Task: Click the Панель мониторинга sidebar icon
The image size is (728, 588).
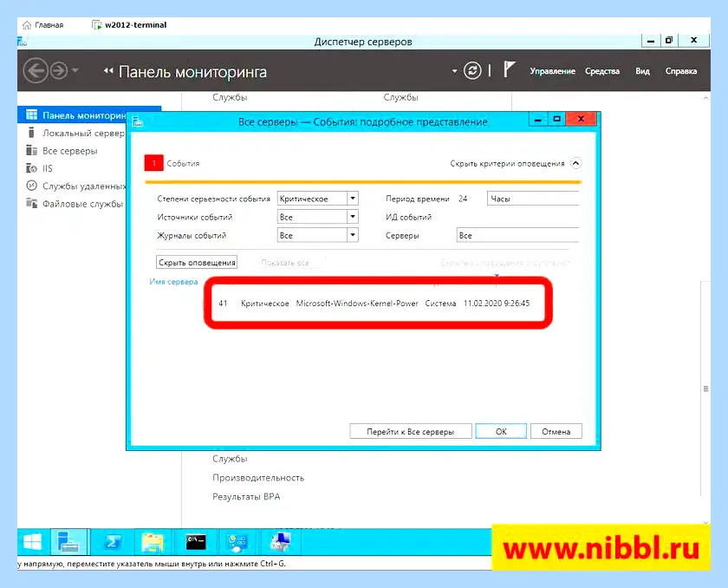Action: [31, 114]
